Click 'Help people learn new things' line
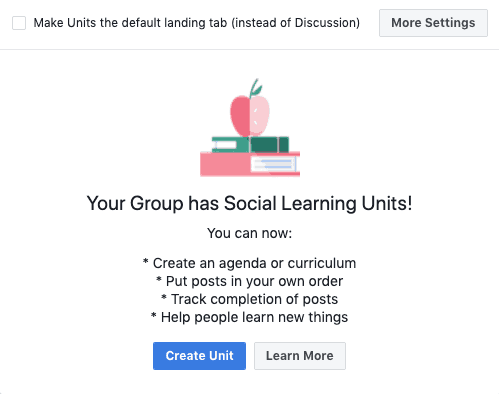This screenshot has width=499, height=394. [x=249, y=317]
